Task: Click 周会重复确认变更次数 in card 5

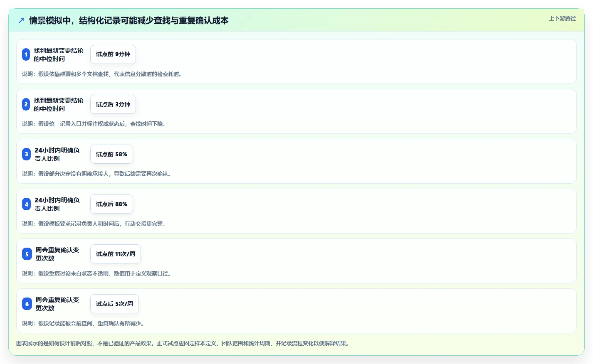Action: click(x=57, y=254)
